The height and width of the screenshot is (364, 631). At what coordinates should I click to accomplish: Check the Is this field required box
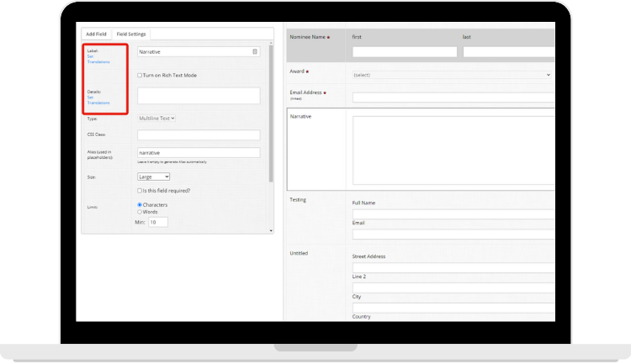[140, 191]
